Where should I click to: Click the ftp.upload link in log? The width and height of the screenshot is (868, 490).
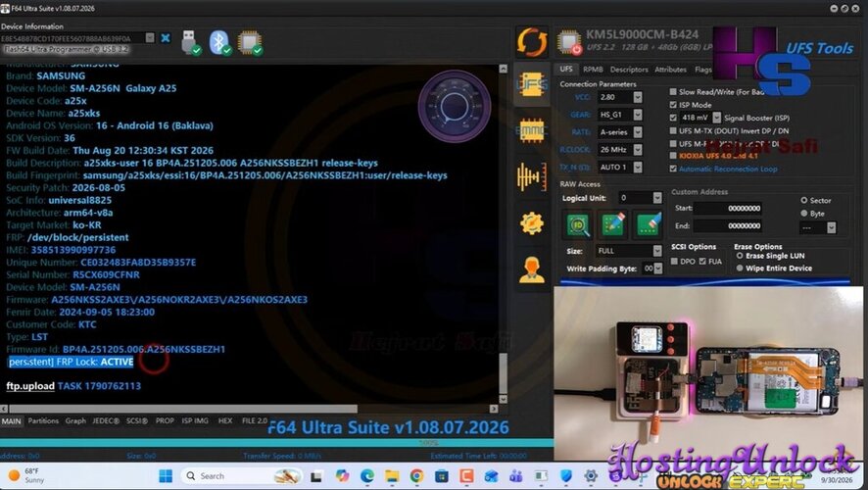tap(30, 386)
